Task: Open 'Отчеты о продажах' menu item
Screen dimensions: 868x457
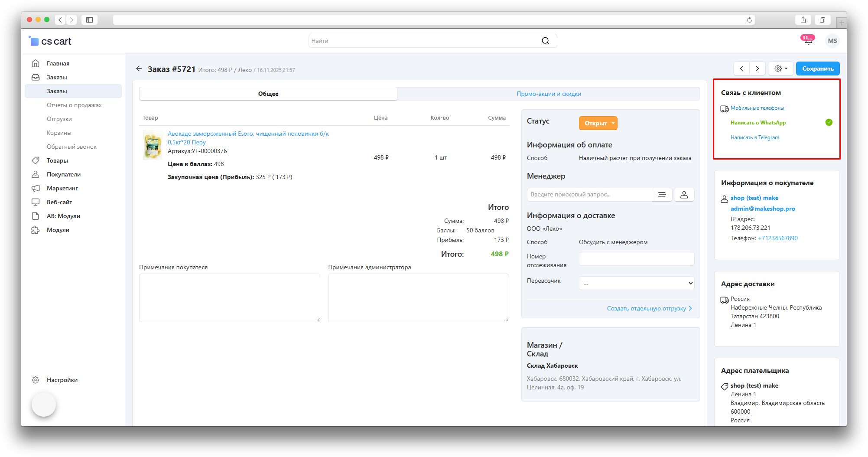Action: [74, 105]
